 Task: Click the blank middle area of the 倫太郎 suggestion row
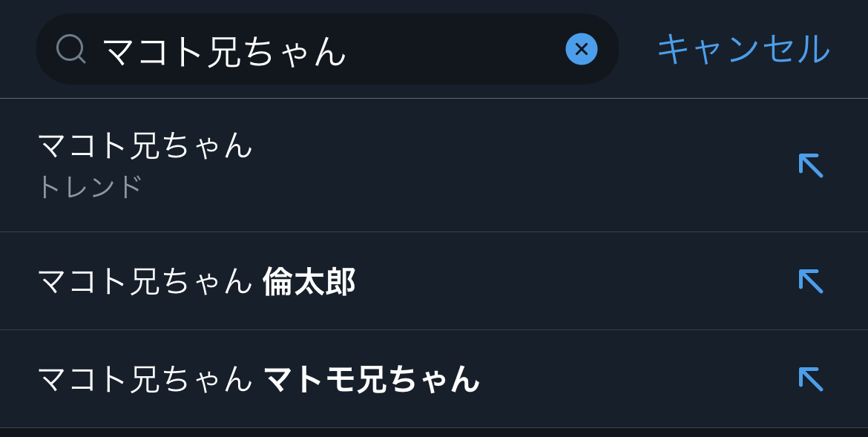pyautogui.click(x=571, y=281)
